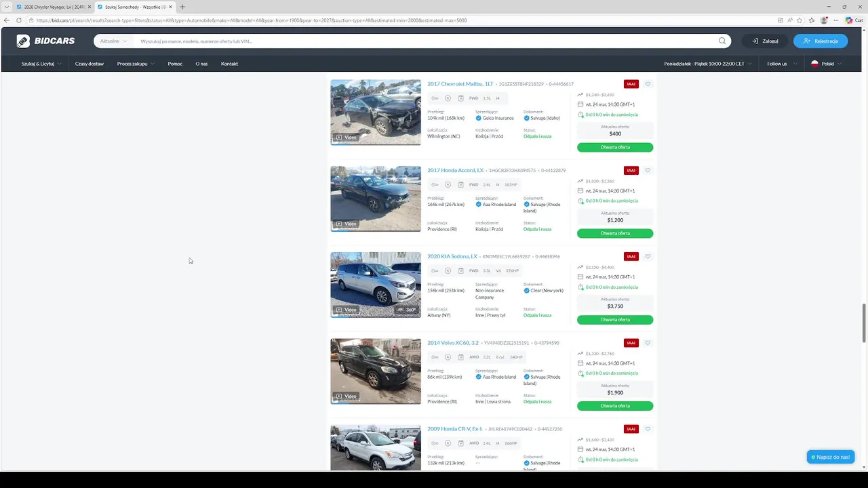Click the Chevrolet Malibu car thumbnail

tap(376, 112)
